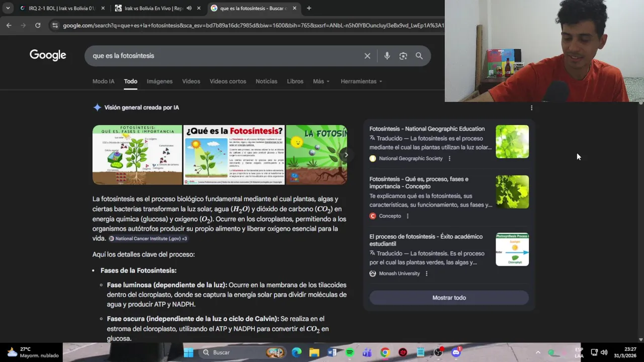Switch to IRQ 2-1 BOL browser tab
The height and width of the screenshot is (362, 644).
[x=61, y=8]
